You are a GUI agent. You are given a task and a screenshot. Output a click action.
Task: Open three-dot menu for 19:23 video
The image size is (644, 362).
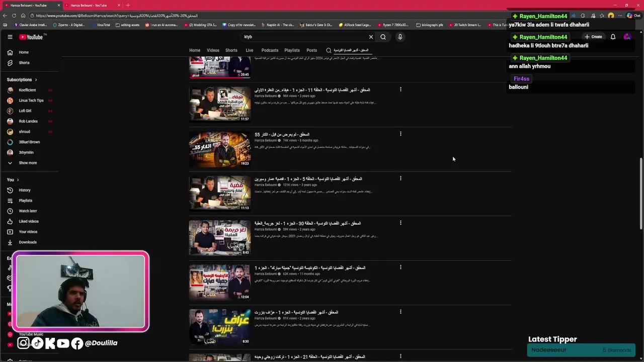click(400, 134)
